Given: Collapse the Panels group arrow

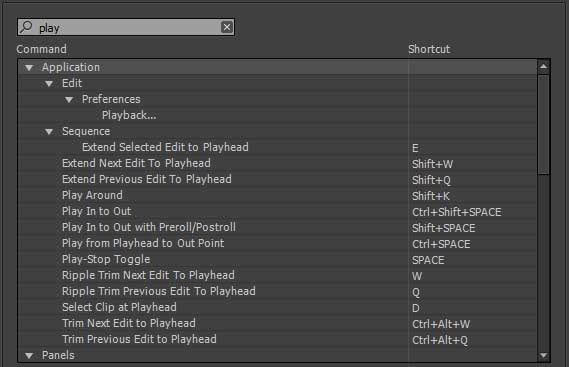Looking at the screenshot, I should click(x=29, y=356).
